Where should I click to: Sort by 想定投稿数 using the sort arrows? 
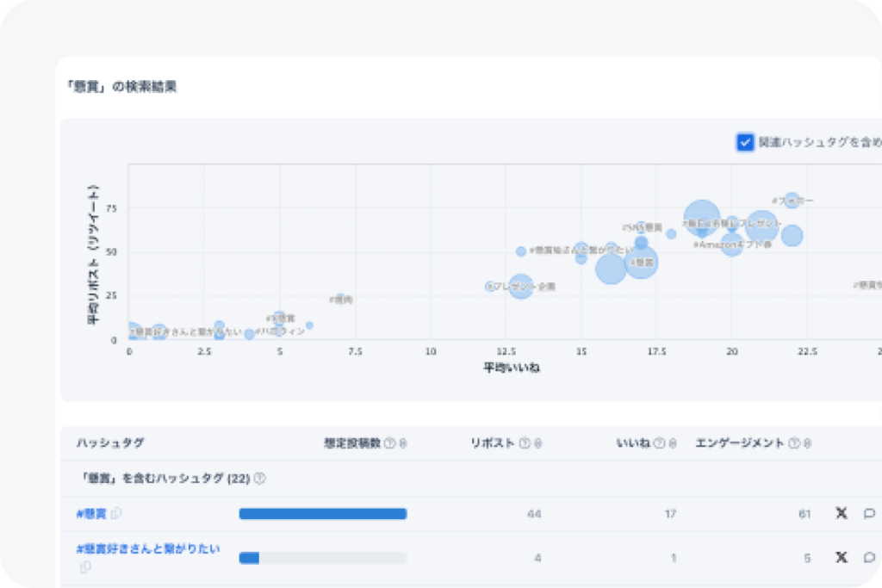403,443
